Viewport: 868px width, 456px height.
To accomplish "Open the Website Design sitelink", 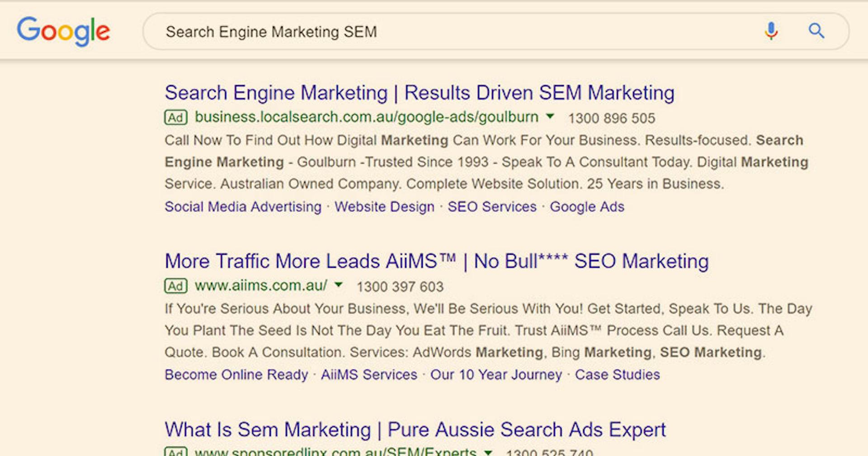I will tap(384, 207).
